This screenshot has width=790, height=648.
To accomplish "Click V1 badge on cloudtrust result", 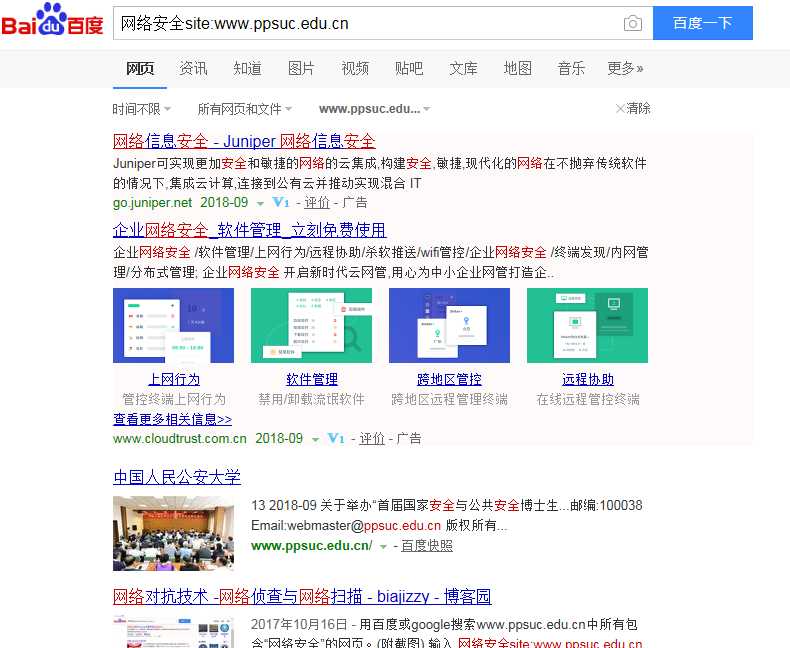I will 336,438.
